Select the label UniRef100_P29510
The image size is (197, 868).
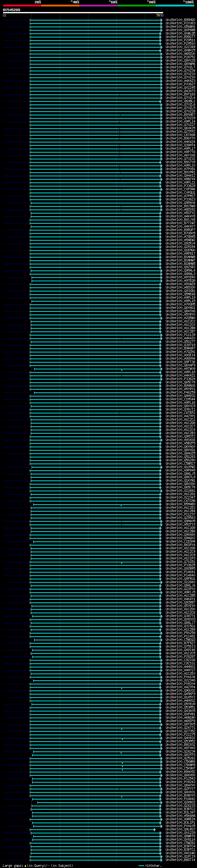pos(180,43)
